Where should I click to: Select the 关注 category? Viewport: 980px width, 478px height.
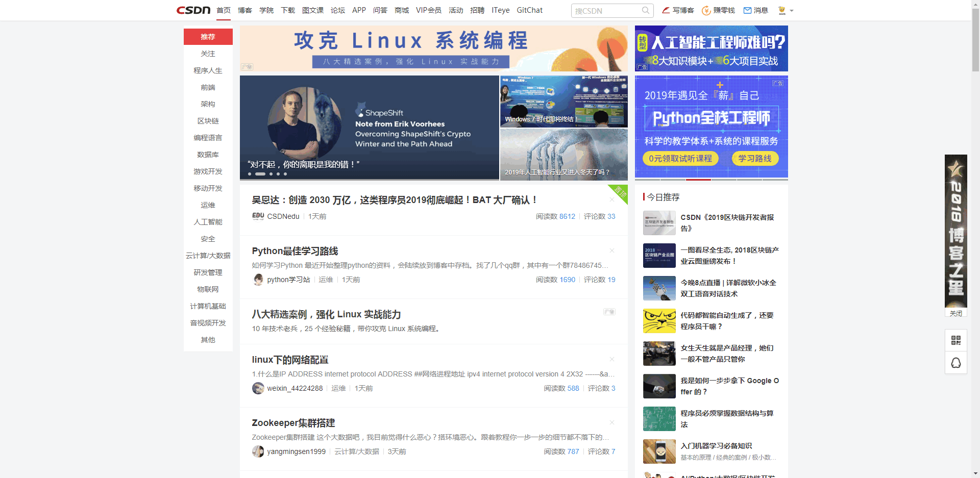point(208,54)
